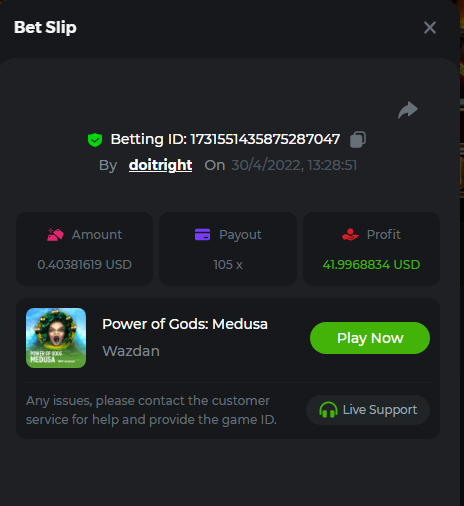This screenshot has height=506, width=464.
Task: Click the Bet Slip heading
Action: pyautogui.click(x=45, y=27)
